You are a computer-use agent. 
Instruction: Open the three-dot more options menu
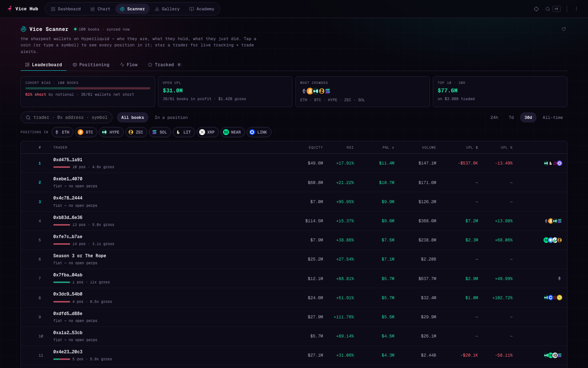tap(576, 9)
